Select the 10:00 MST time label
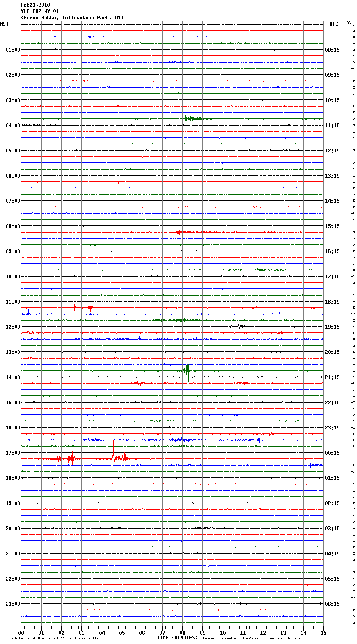Image resolution: width=357 pixels, height=644 pixels. pyautogui.click(x=13, y=277)
